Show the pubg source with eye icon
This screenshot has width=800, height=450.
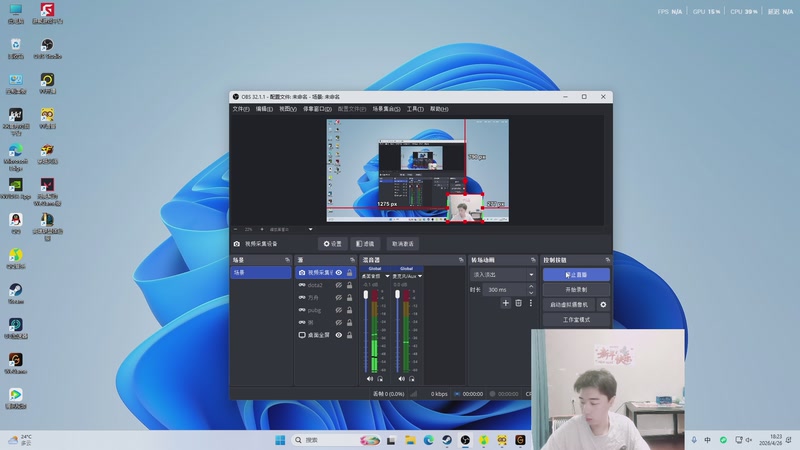click(338, 310)
